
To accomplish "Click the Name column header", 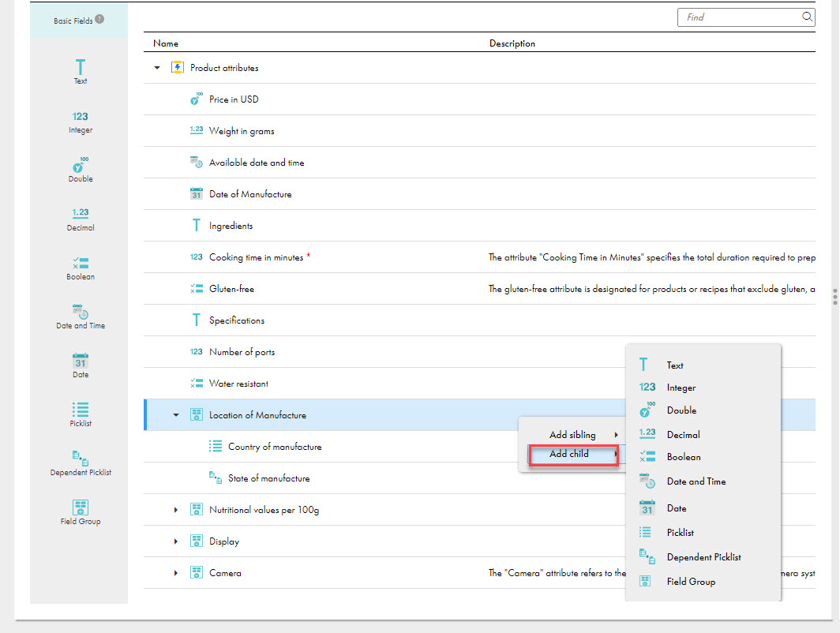I will pos(166,43).
